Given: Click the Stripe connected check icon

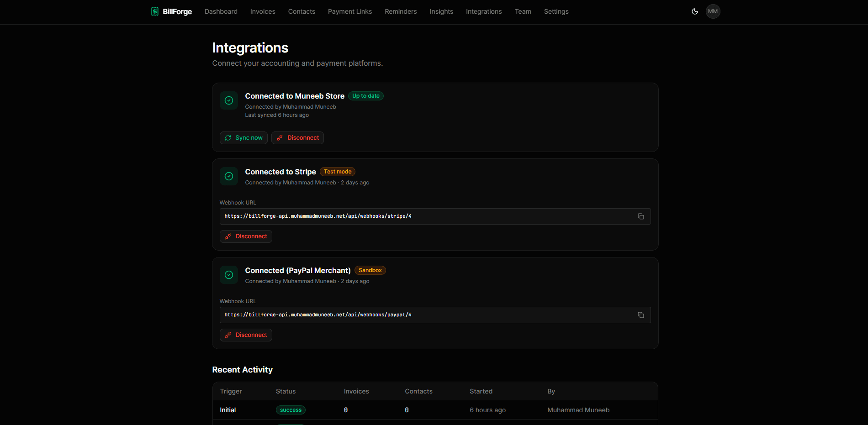Looking at the screenshot, I should click(229, 176).
